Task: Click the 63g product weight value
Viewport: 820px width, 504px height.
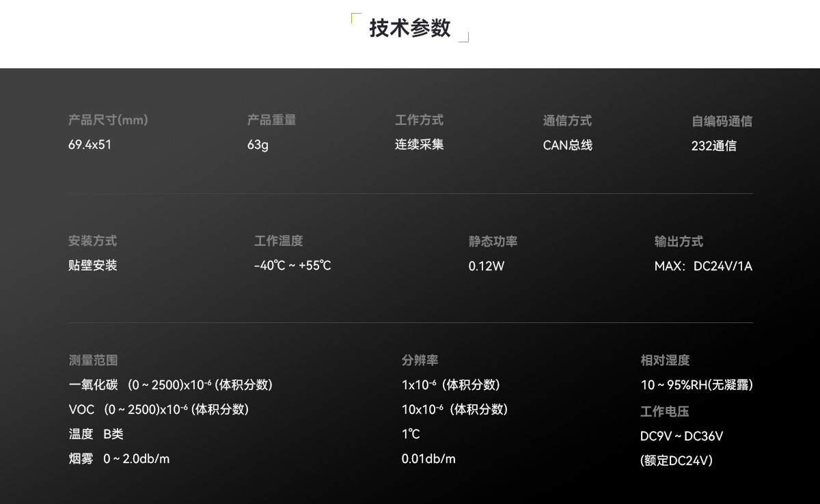Action: coord(258,145)
